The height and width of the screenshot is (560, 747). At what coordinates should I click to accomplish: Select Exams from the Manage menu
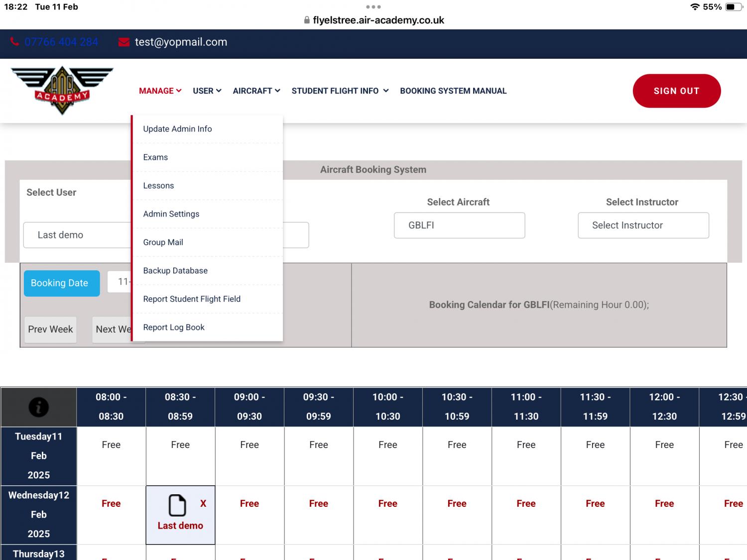click(x=155, y=157)
